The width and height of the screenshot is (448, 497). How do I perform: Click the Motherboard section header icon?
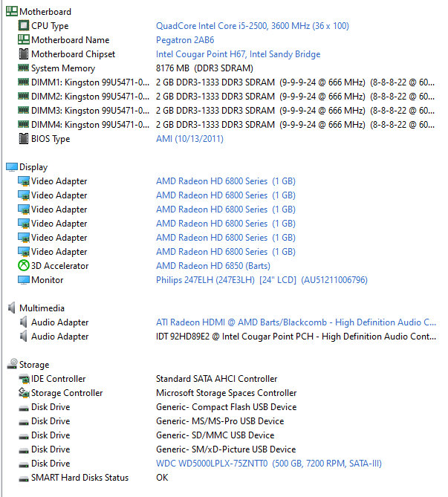[x=11, y=12]
